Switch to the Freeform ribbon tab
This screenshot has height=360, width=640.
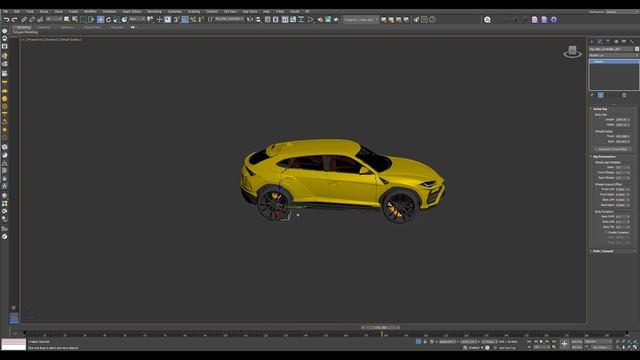44,27
